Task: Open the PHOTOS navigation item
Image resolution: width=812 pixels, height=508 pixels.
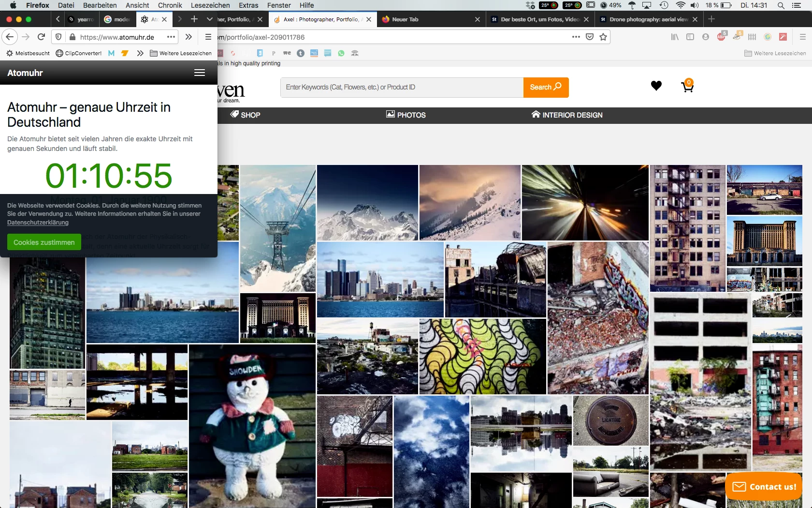Action: (x=406, y=115)
